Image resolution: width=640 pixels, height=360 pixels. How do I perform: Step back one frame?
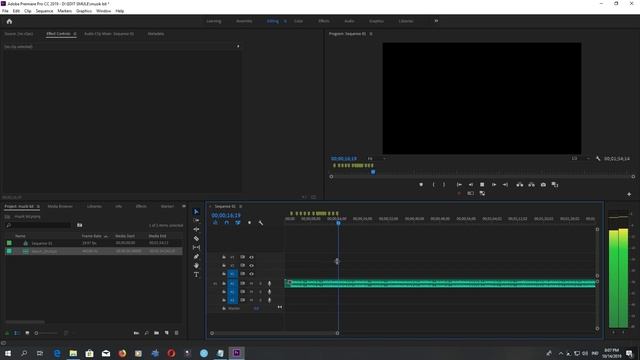click(471, 184)
